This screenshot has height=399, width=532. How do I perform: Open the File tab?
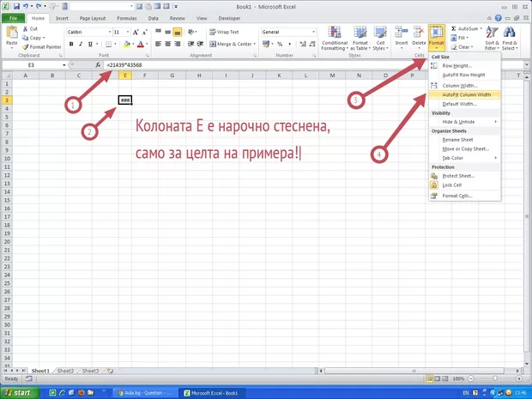13,18
